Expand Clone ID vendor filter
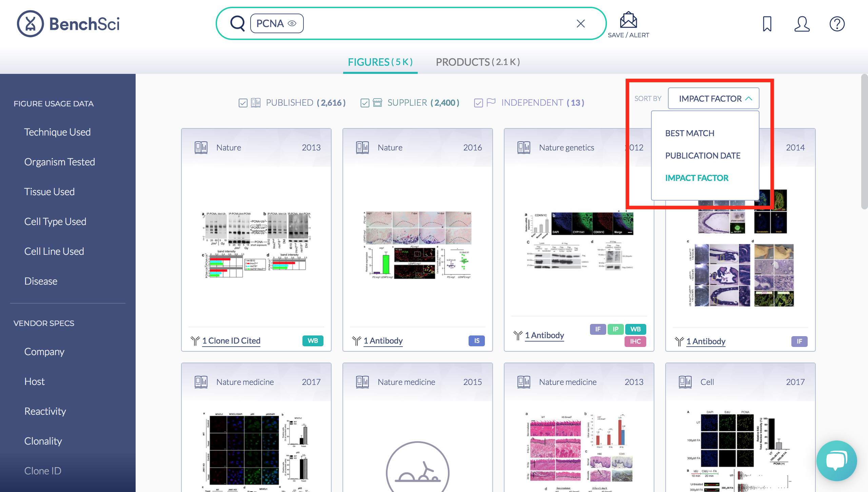This screenshot has height=492, width=868. click(43, 471)
